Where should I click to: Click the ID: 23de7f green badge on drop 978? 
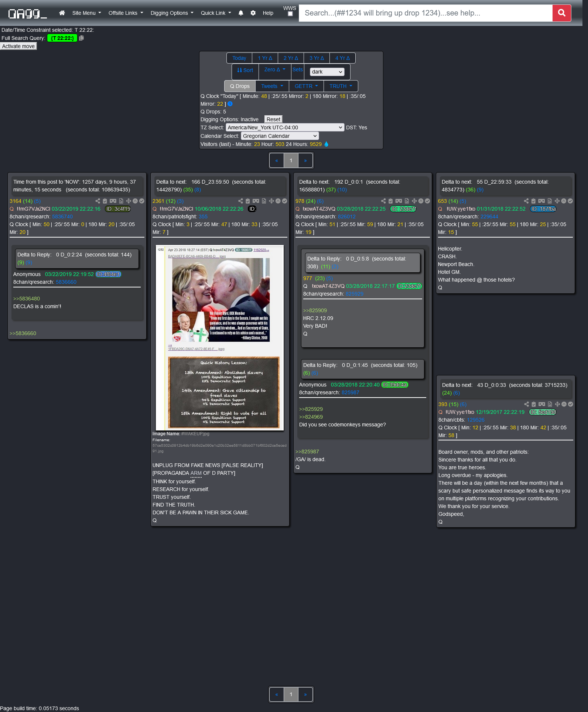coord(404,209)
